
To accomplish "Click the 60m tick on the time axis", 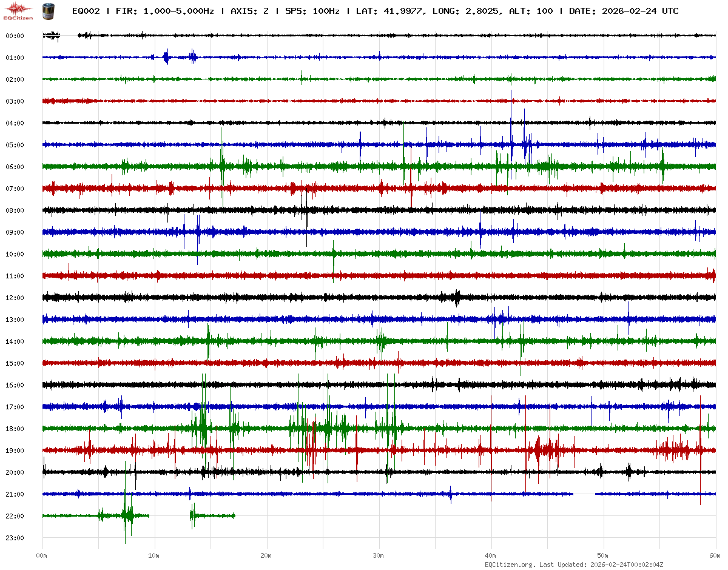I will (x=715, y=555).
